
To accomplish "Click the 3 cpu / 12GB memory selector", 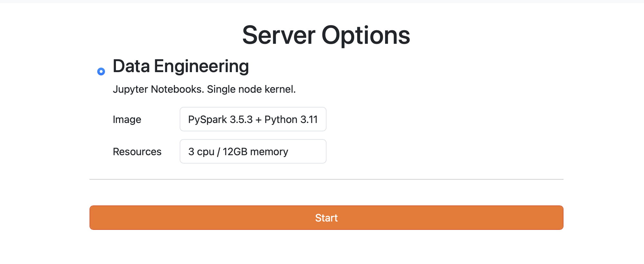I will 253,152.
